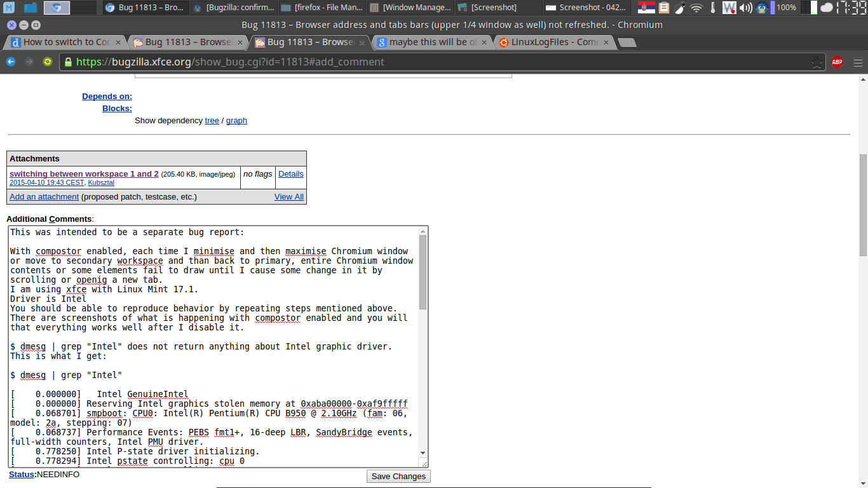Viewport: 868px width, 488px height.
Task: Open the Chromium hamburger menu
Action: click(x=857, y=62)
